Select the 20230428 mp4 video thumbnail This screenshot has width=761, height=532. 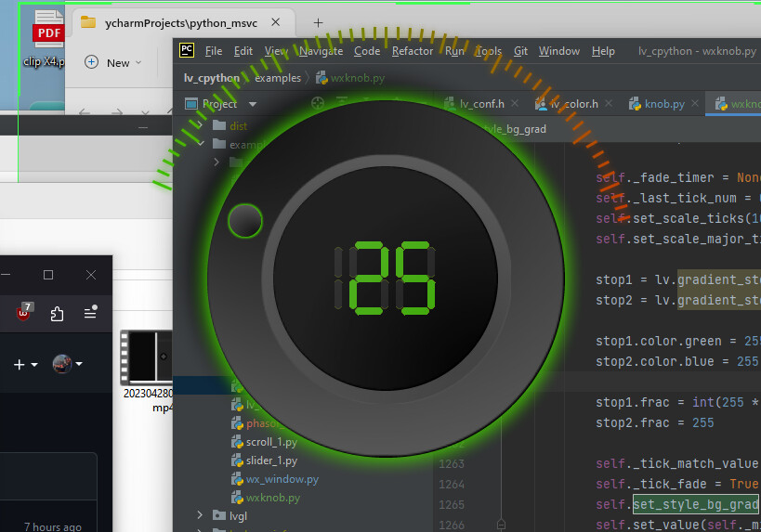147,371
